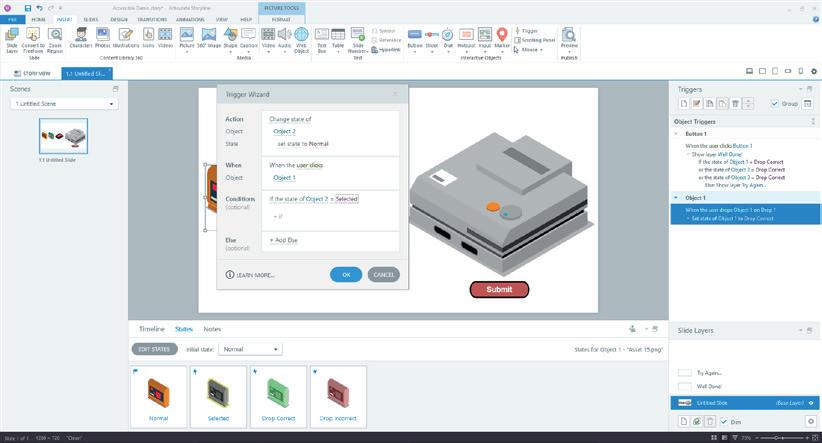Cancel the Trigger Wizard
The image size is (822, 443).
coord(384,275)
